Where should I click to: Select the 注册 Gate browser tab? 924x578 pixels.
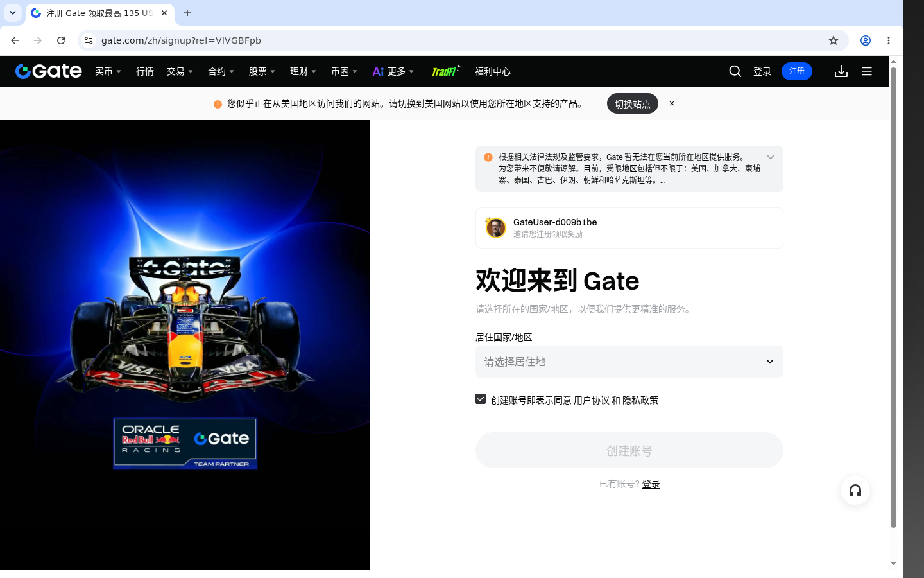tap(99, 13)
